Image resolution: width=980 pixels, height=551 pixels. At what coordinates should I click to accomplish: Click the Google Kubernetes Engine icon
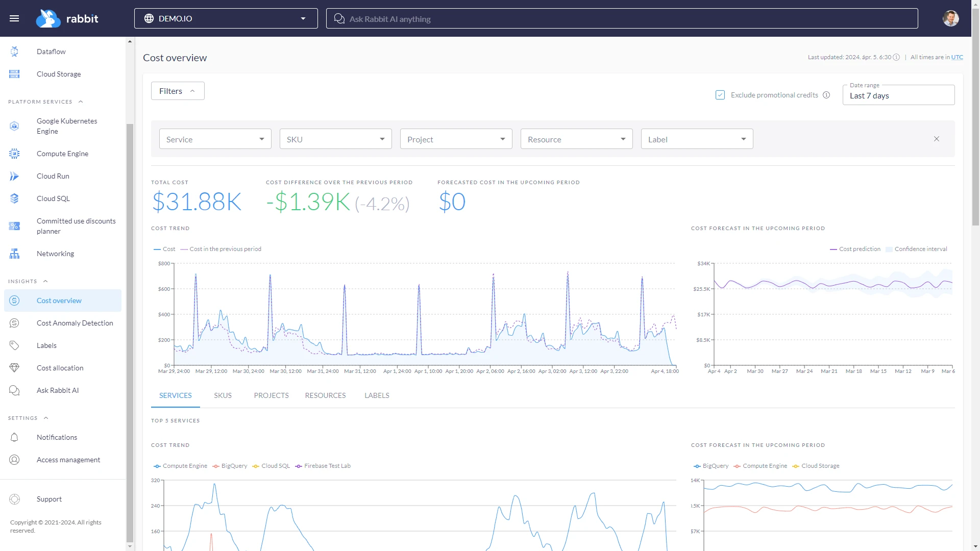pyautogui.click(x=14, y=126)
